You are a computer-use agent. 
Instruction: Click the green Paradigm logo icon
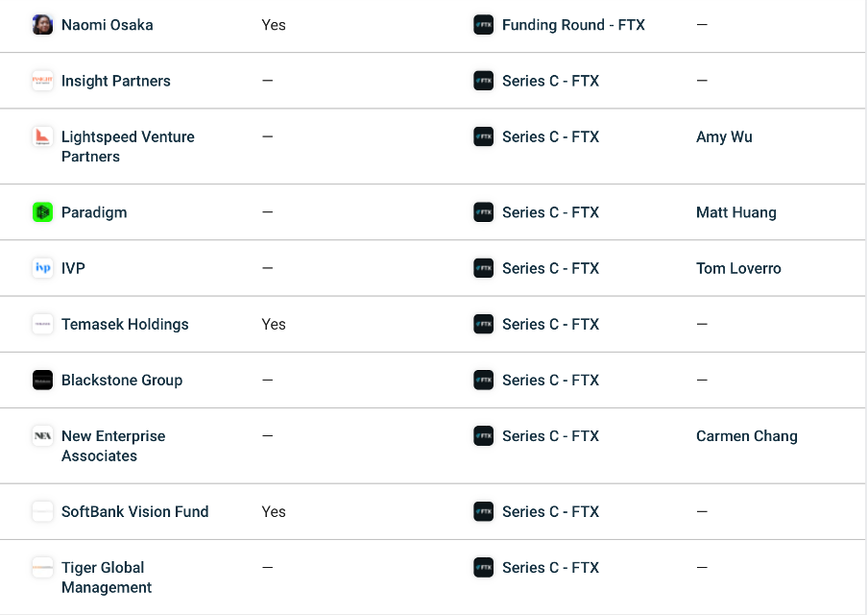pyautogui.click(x=42, y=212)
